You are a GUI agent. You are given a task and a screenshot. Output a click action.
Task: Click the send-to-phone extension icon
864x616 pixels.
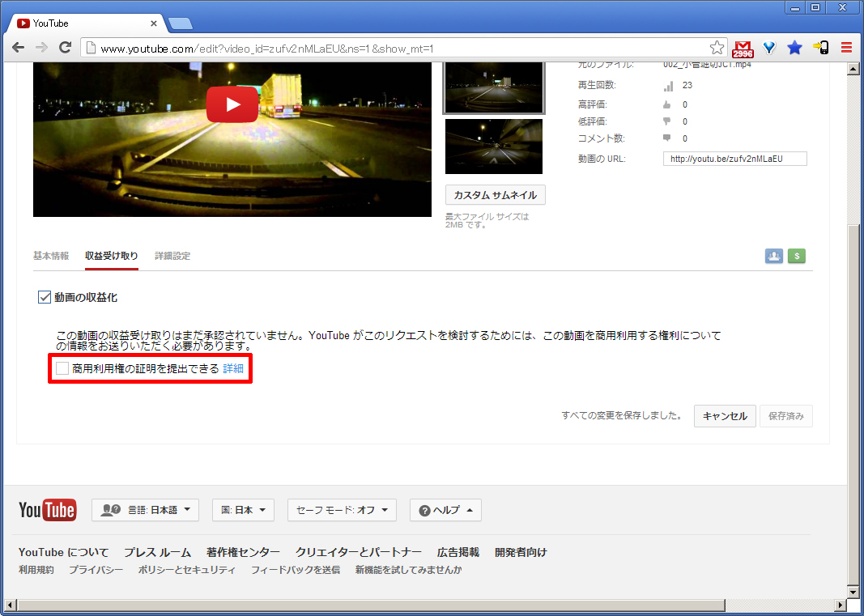pyautogui.click(x=820, y=48)
